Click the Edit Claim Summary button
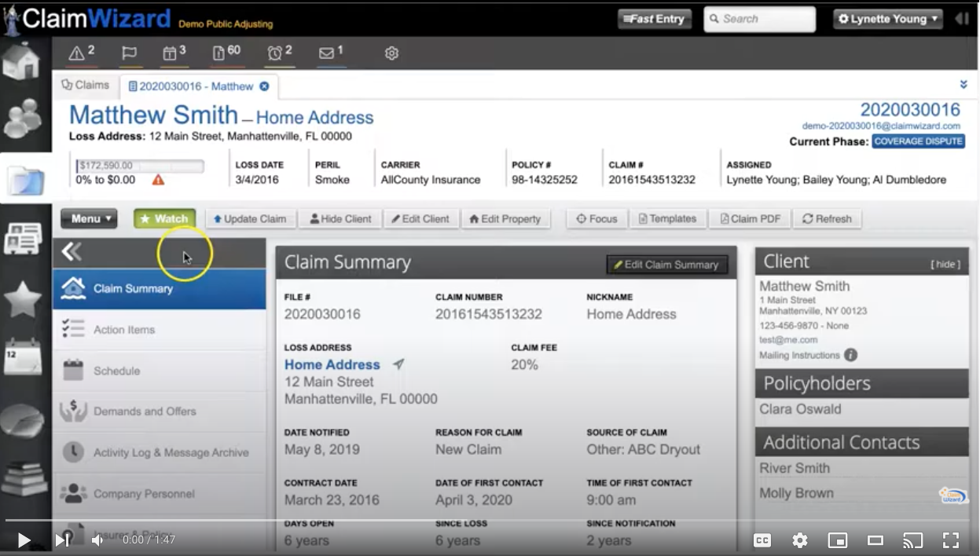Image resolution: width=980 pixels, height=556 pixels. 666,265
